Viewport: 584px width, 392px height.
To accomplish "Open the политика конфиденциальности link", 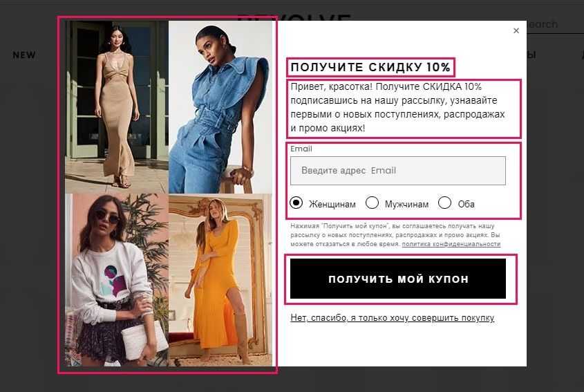I will click(451, 244).
